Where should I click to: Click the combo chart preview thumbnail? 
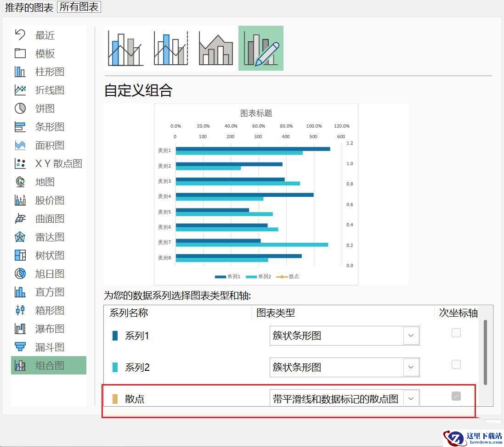(256, 194)
